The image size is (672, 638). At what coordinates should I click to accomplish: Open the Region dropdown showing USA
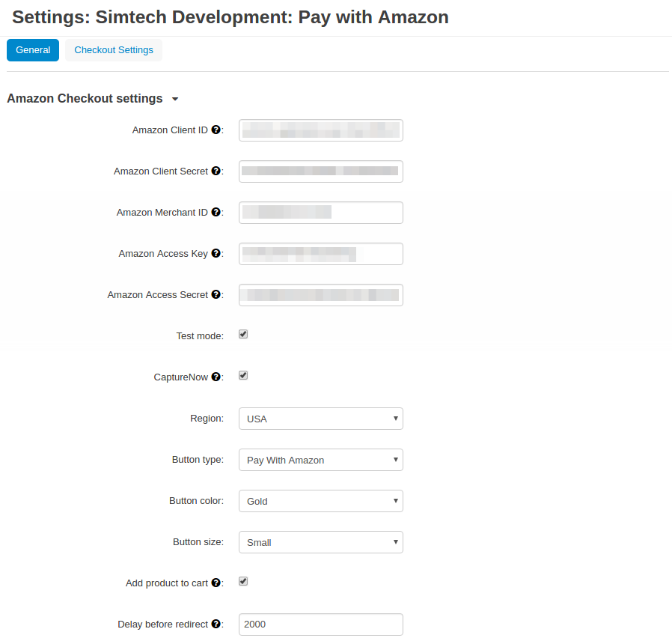(x=321, y=419)
